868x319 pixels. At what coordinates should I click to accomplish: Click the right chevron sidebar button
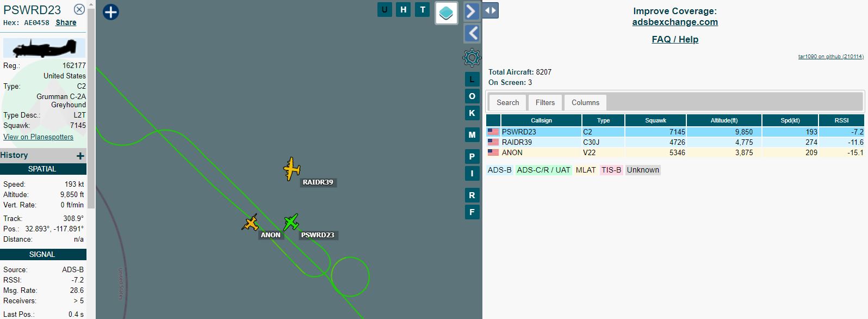coord(472,11)
